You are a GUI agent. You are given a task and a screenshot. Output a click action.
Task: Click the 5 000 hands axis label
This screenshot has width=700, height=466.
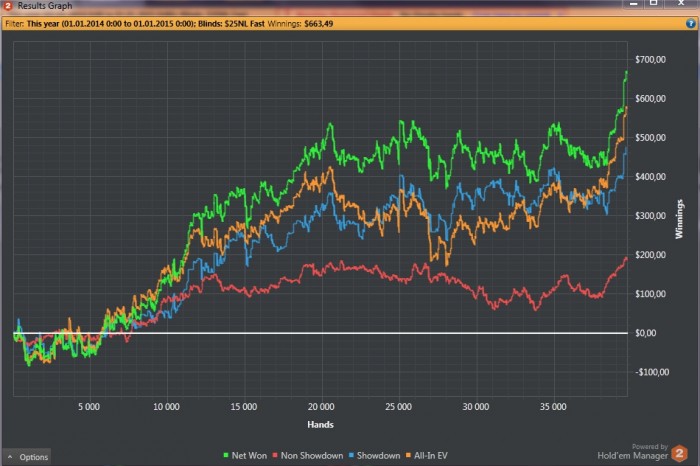[x=89, y=407]
